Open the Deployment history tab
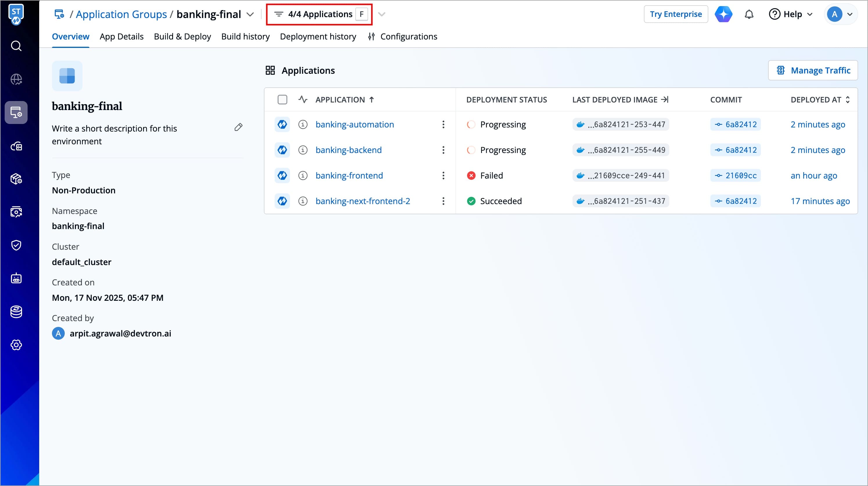The image size is (868, 486). [x=318, y=36]
